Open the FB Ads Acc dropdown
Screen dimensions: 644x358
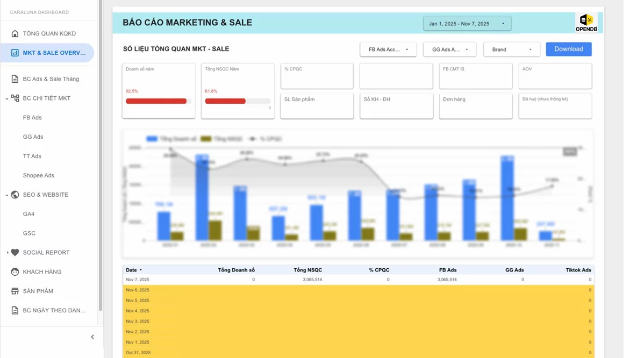388,49
